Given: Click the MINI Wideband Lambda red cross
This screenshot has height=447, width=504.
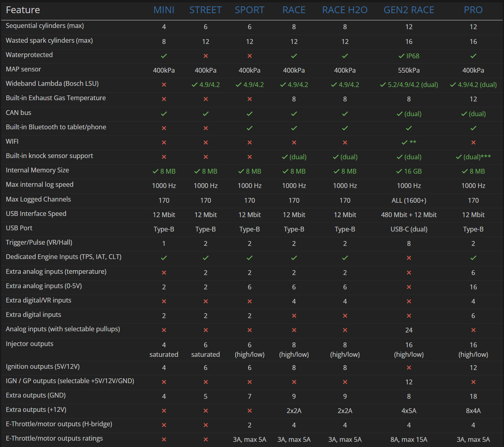Looking at the screenshot, I should 164,85.
